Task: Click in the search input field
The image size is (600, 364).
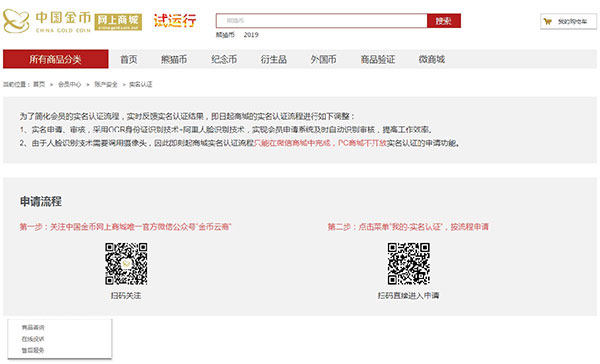Action: click(321, 21)
